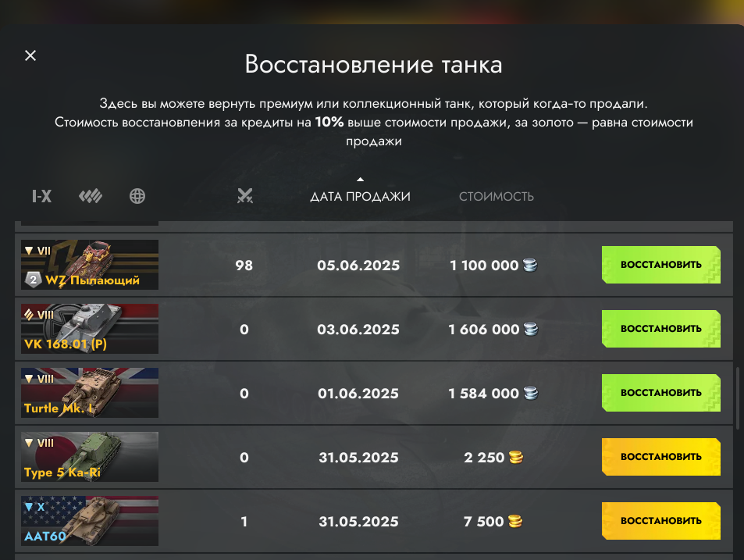The width and height of the screenshot is (744, 560).
Task: Open the nation globe filter
Action: (137, 196)
